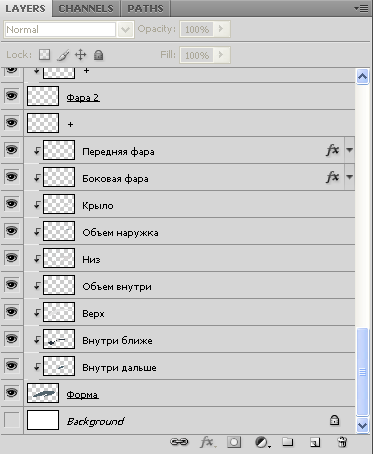
Task: Create a new group folder
Action: coord(288,442)
